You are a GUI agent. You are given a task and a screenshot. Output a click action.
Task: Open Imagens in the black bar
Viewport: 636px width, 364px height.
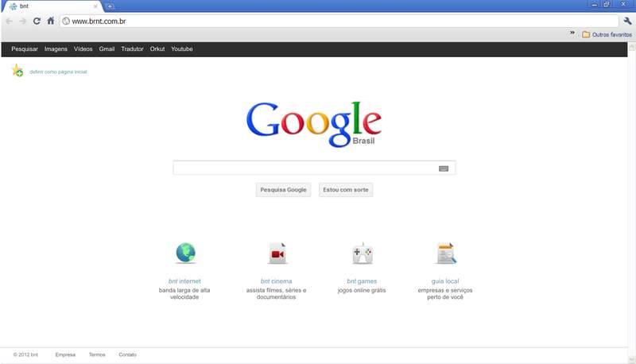coord(56,49)
